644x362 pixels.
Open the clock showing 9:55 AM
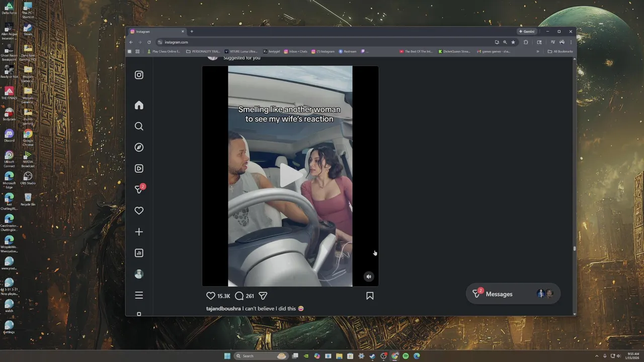point(632,356)
